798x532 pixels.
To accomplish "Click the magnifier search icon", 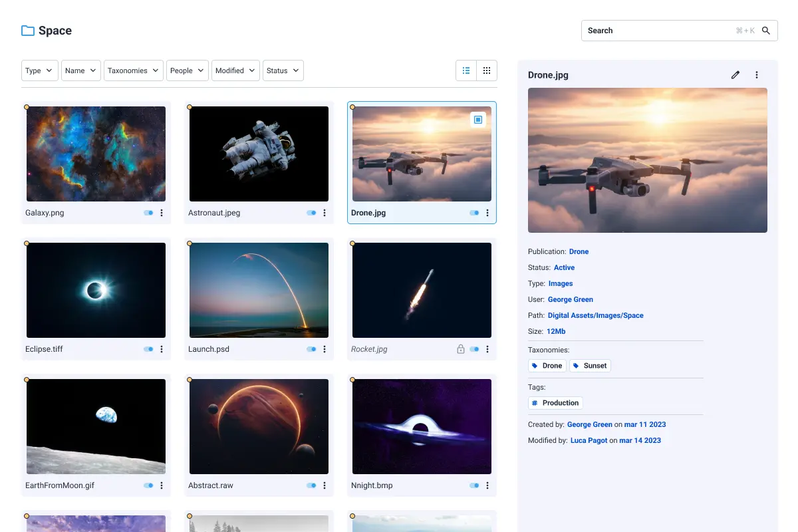I will [x=766, y=31].
